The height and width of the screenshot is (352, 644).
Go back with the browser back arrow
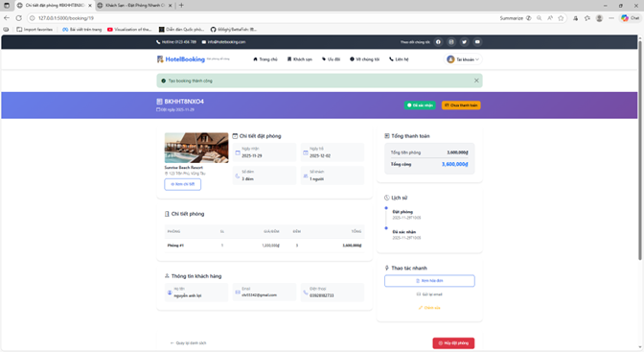[x=6, y=18]
